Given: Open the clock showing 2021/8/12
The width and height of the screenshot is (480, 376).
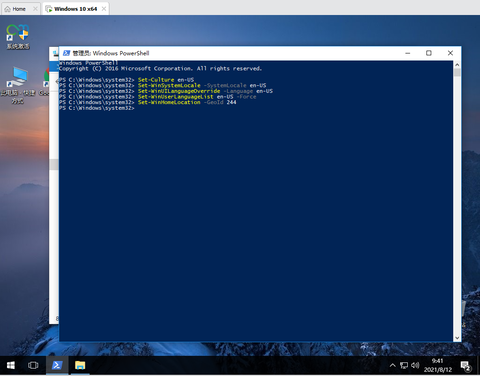Looking at the screenshot, I should [438, 365].
